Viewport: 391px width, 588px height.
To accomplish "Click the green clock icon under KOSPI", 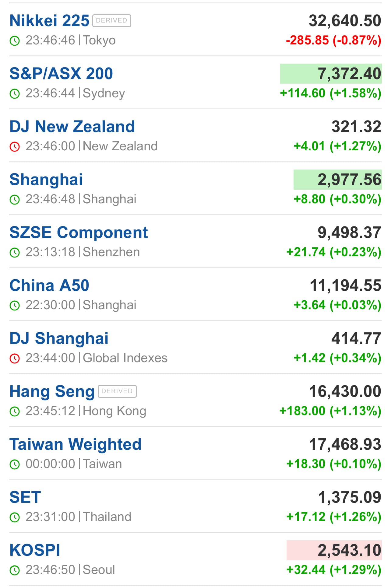I will click(x=15, y=570).
